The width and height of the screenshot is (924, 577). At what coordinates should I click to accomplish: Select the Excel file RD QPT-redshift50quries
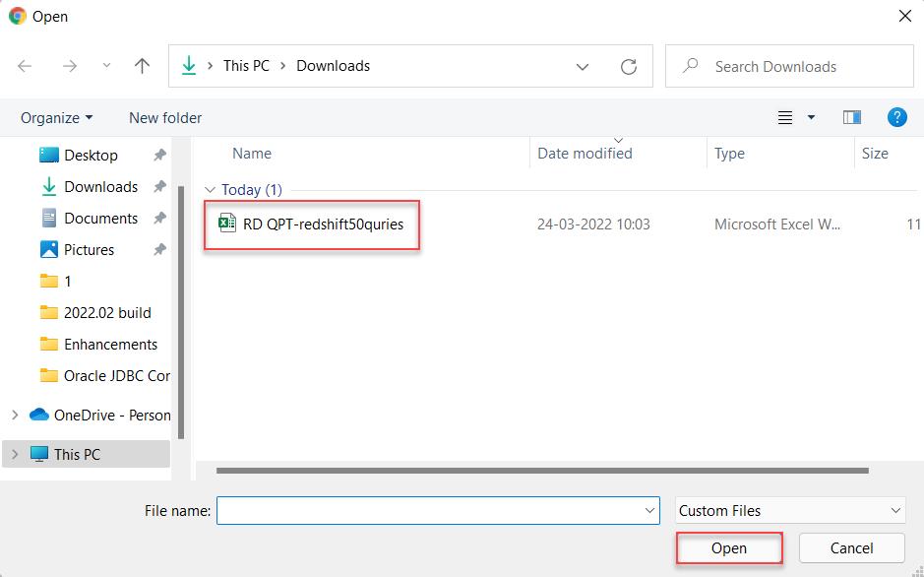click(311, 224)
